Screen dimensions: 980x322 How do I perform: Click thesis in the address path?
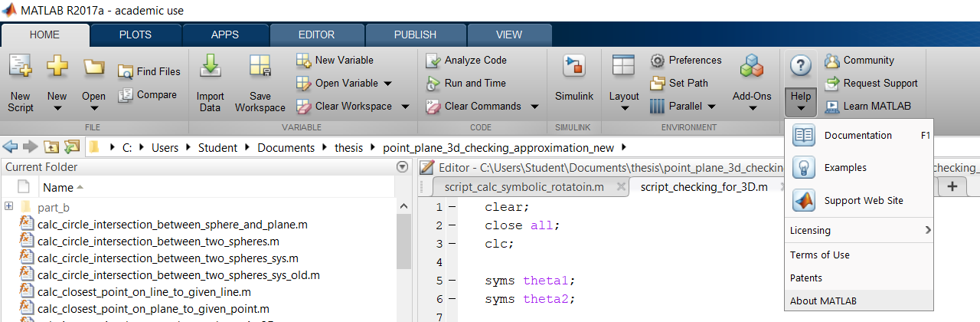[x=348, y=148]
